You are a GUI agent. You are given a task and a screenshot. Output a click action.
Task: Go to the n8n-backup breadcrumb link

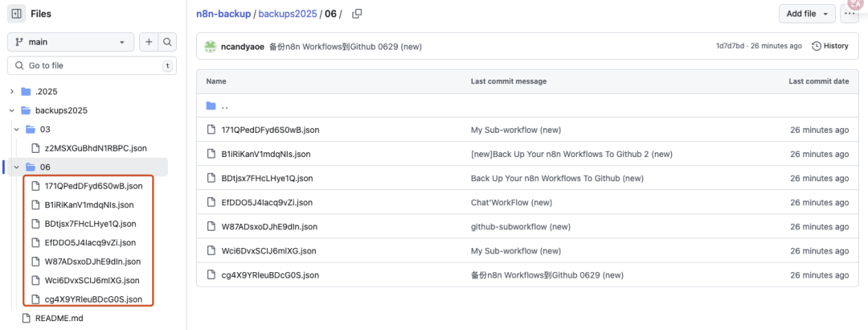[223, 14]
